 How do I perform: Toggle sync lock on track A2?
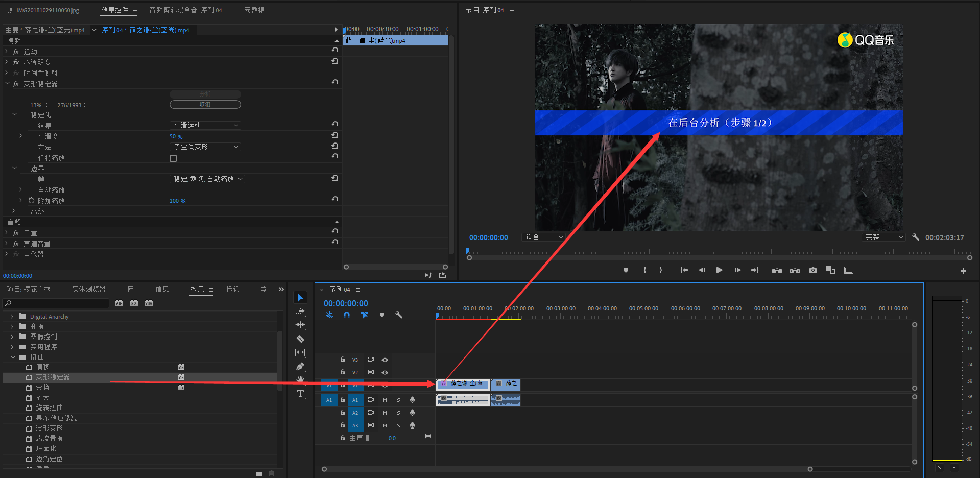pos(371,413)
